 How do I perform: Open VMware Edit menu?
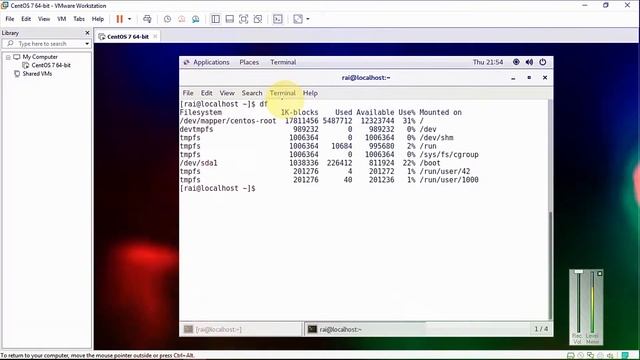click(26, 19)
